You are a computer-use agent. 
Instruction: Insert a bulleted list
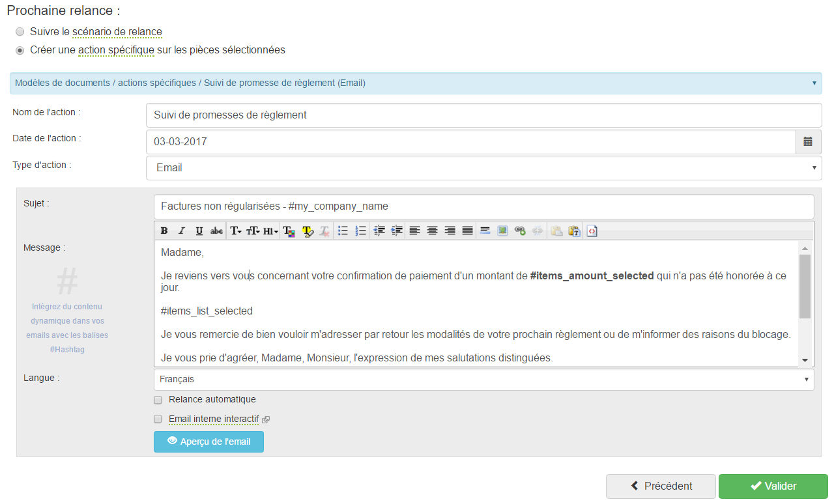pos(343,231)
